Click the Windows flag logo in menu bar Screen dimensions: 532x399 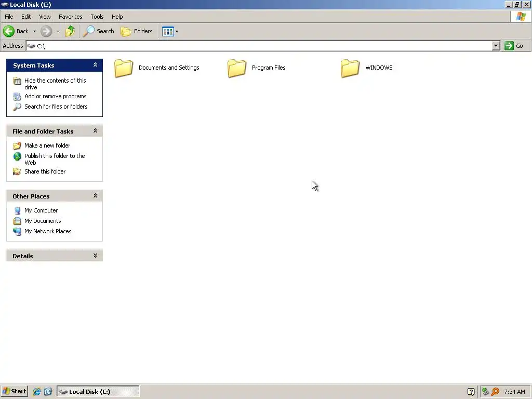point(521,17)
